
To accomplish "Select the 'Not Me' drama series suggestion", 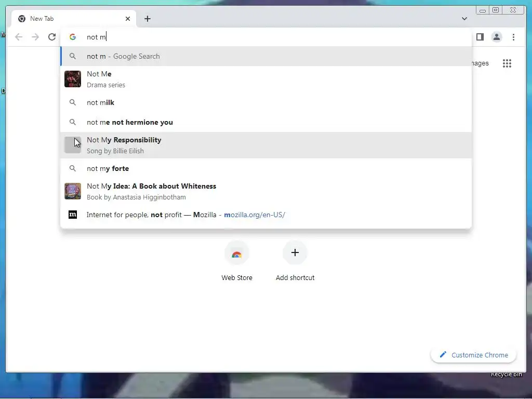I will tap(266, 79).
